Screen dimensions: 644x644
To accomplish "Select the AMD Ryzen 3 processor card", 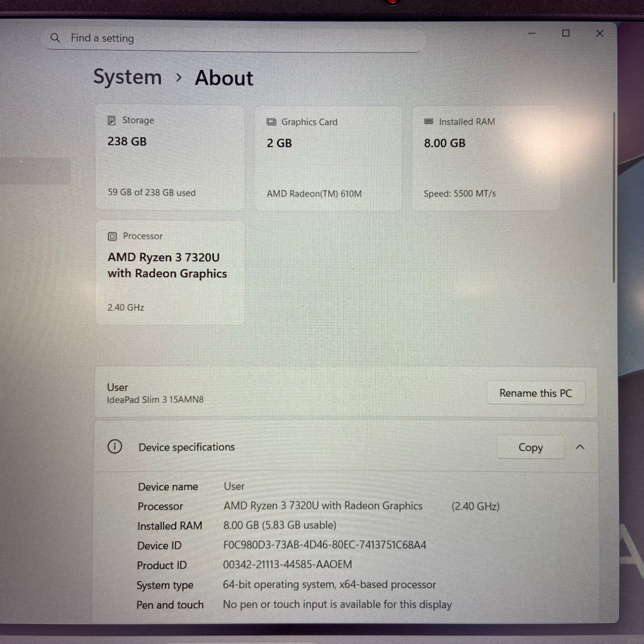I will [x=169, y=272].
